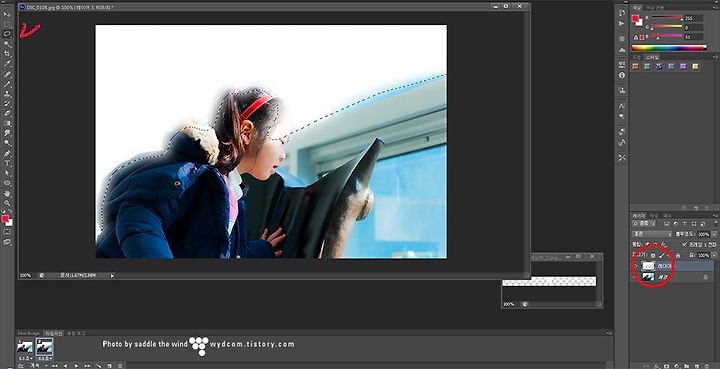Select the Clone Stamp tool
This screenshot has height=369, width=720.
[x=7, y=94]
